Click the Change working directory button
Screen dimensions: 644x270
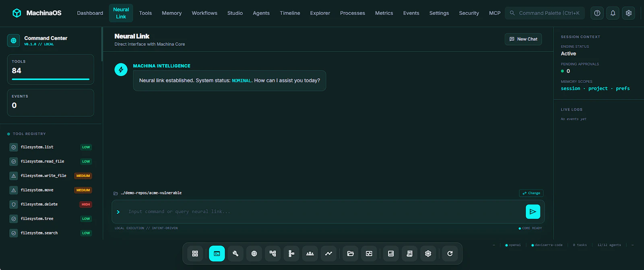[x=531, y=193]
